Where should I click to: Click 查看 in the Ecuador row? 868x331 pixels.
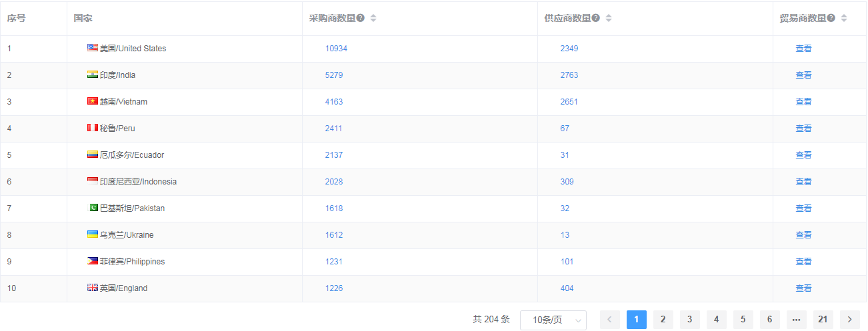(x=803, y=155)
